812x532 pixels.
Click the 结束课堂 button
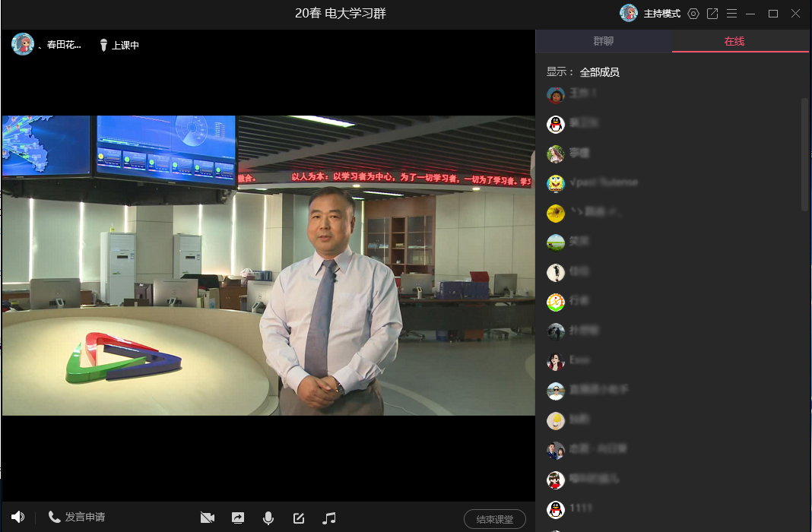pos(494,519)
